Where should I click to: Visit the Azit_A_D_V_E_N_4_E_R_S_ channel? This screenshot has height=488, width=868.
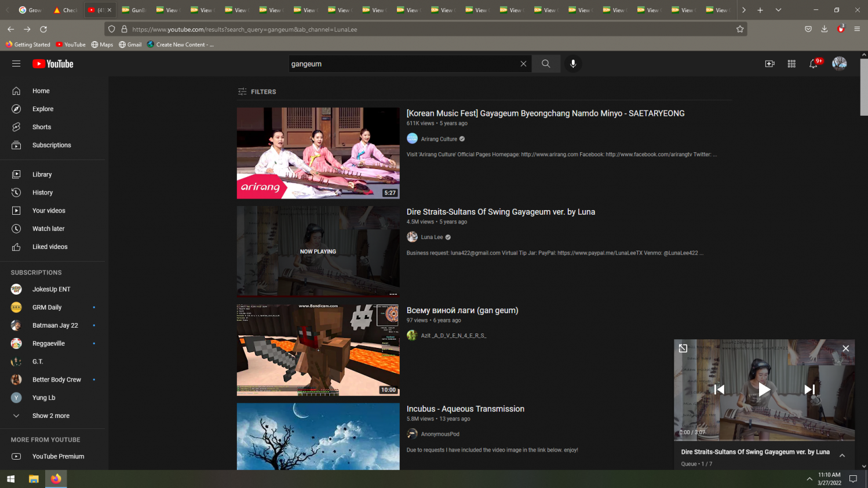454,336
